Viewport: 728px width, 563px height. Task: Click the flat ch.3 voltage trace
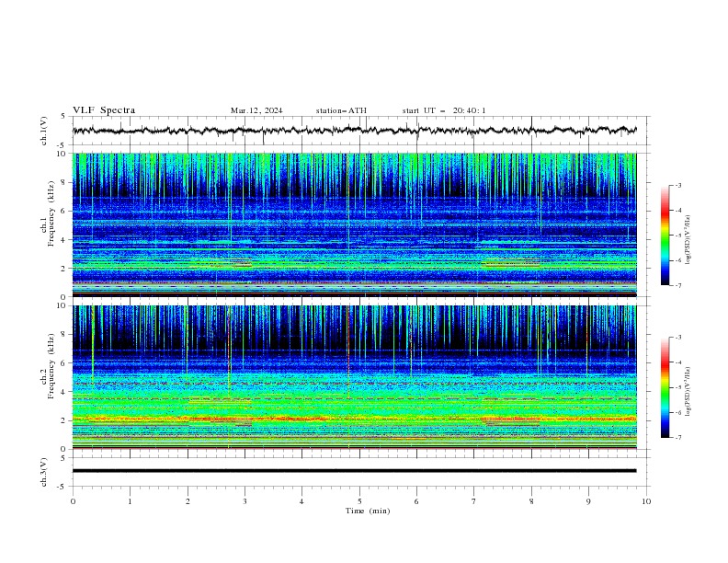click(354, 471)
